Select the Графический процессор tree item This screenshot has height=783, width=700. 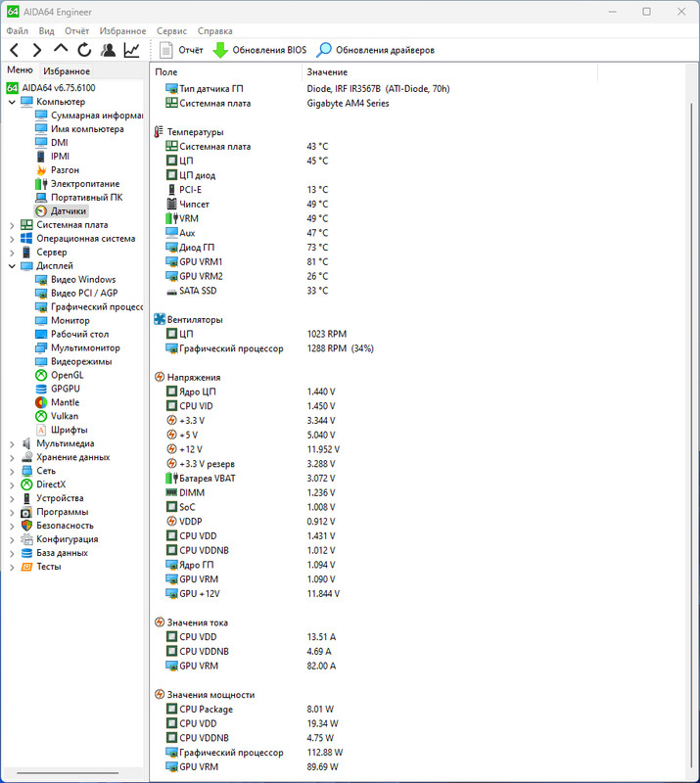tap(97, 306)
